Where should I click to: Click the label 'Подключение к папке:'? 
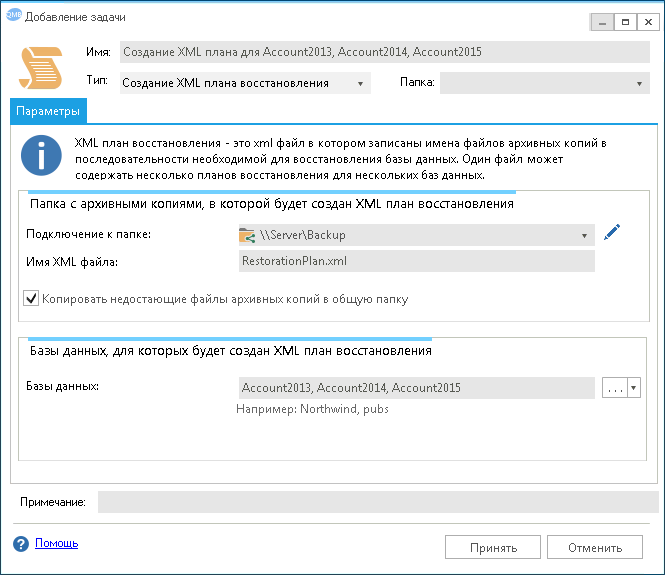(89, 234)
